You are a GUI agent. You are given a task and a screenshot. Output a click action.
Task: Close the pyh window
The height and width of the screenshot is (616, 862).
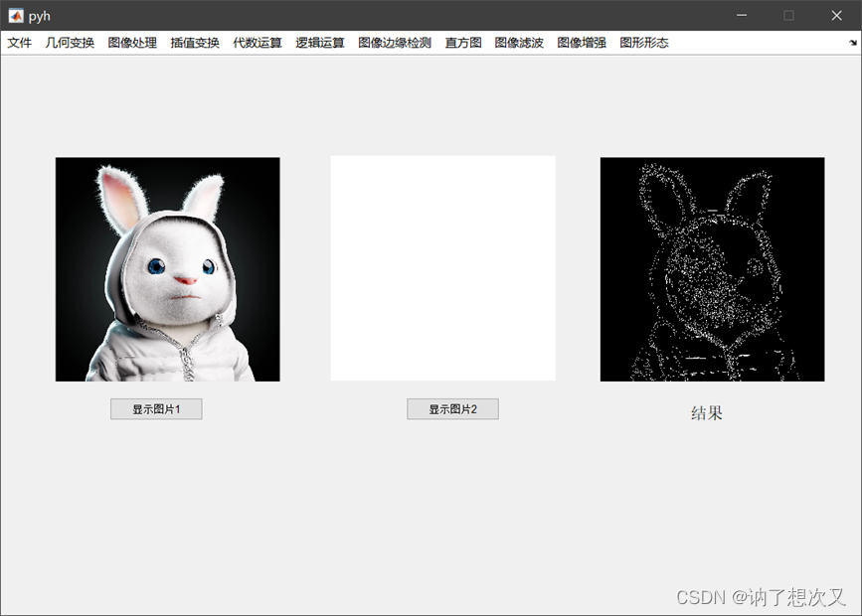[837, 15]
